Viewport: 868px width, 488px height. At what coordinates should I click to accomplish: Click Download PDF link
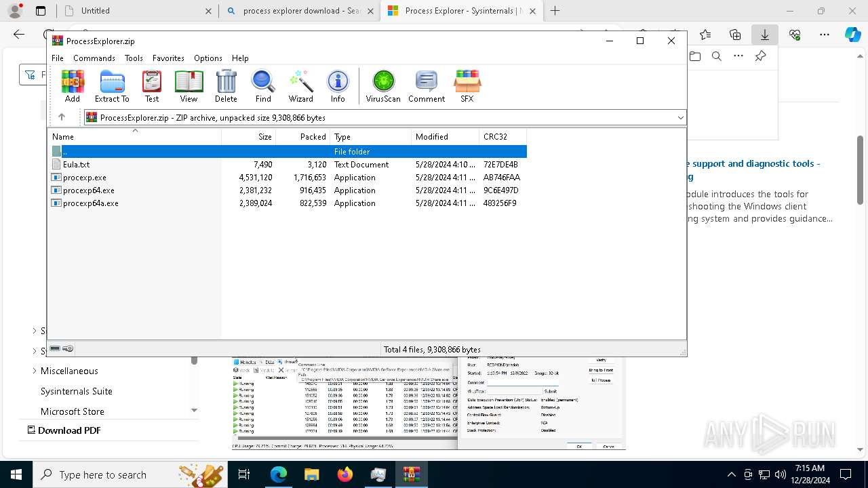click(x=64, y=430)
